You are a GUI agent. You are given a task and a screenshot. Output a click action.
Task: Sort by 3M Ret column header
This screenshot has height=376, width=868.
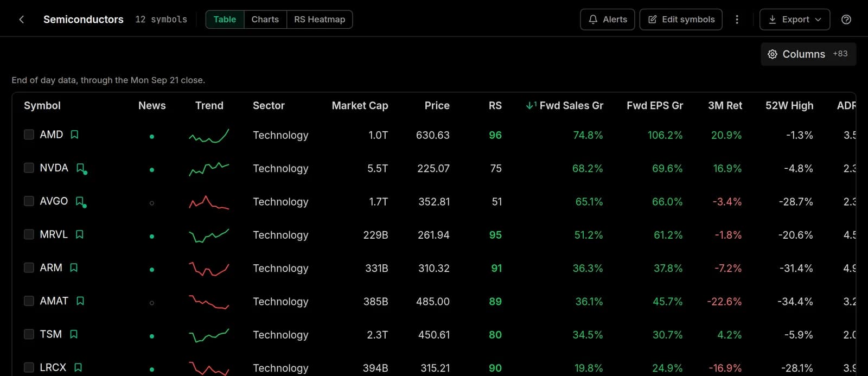(x=725, y=105)
